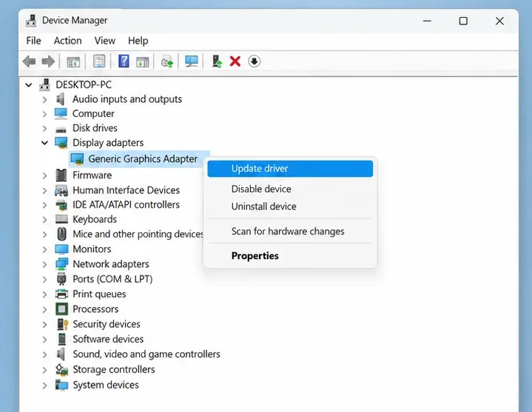Select Uninstall device in context menu
The image size is (532, 412).
290,206
